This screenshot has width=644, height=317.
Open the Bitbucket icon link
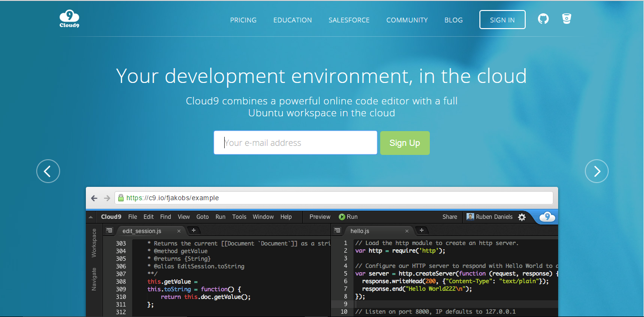click(x=566, y=19)
